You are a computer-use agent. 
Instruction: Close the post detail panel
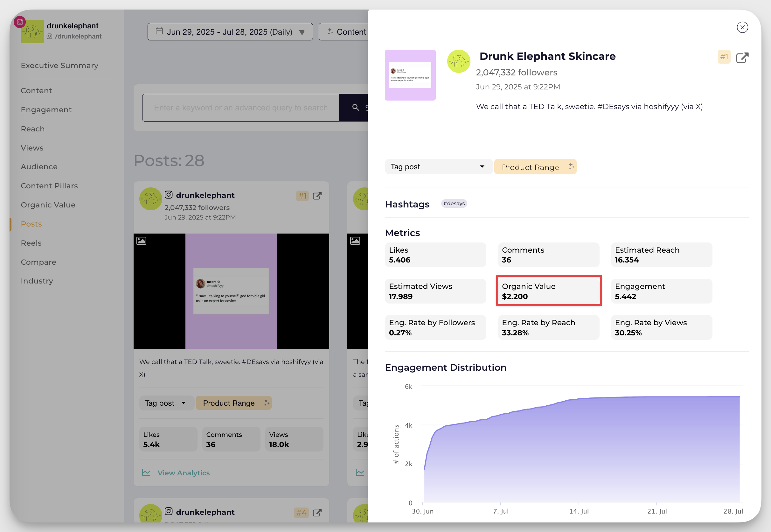[742, 27]
